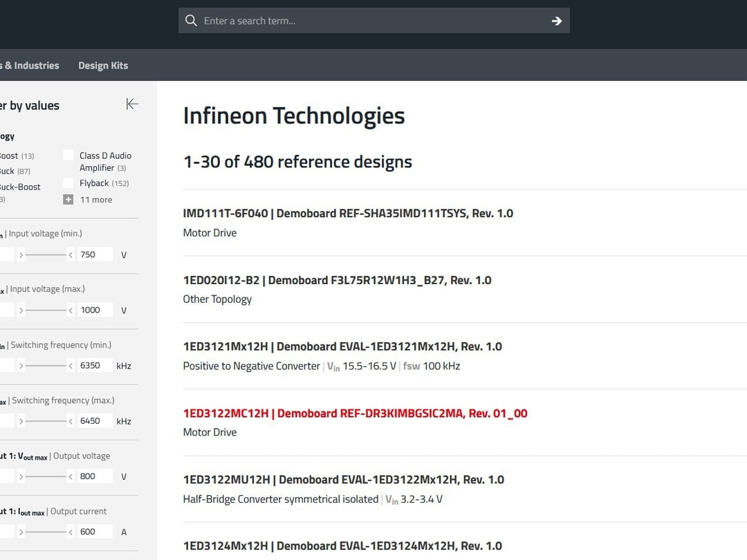Open the 1ED3122MC12H REF-DR3KIMBGSIC2MA demoboard link
The image size is (747, 560).
[x=355, y=413]
